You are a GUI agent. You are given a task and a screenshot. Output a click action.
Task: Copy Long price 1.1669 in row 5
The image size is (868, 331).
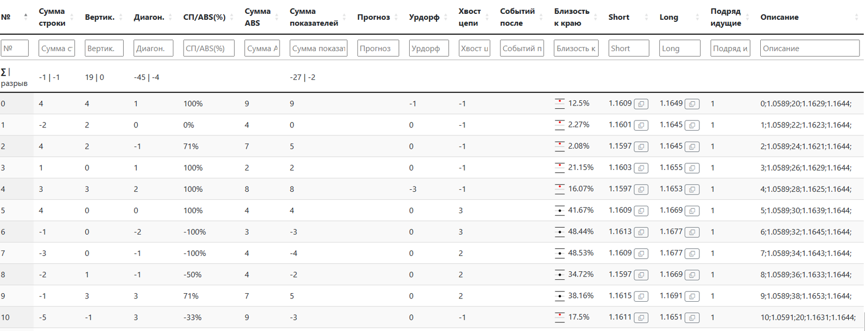click(x=692, y=211)
